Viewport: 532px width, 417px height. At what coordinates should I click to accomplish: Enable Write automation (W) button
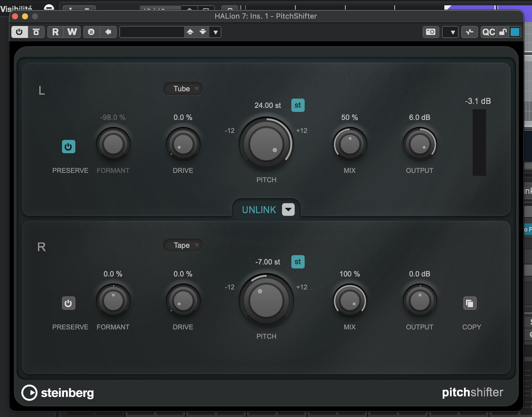pyautogui.click(x=72, y=32)
